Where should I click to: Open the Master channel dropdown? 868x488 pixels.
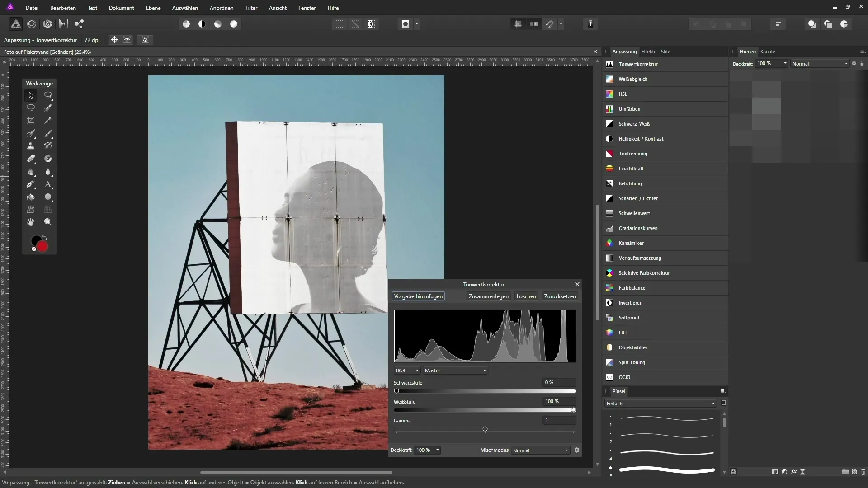[455, 371]
